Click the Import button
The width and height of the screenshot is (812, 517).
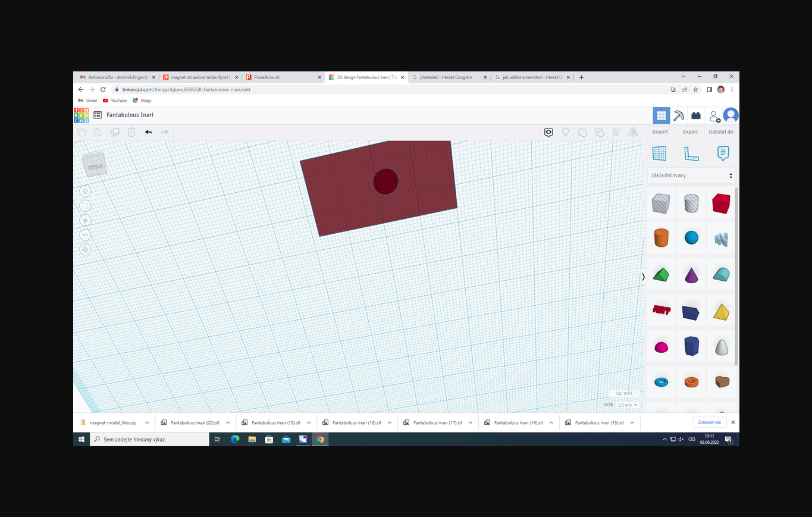[660, 132]
